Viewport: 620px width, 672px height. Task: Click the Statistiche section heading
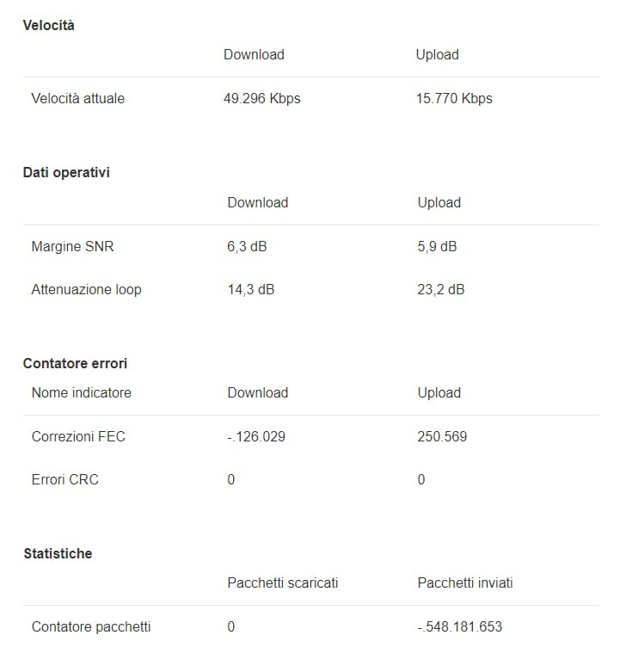(x=58, y=553)
